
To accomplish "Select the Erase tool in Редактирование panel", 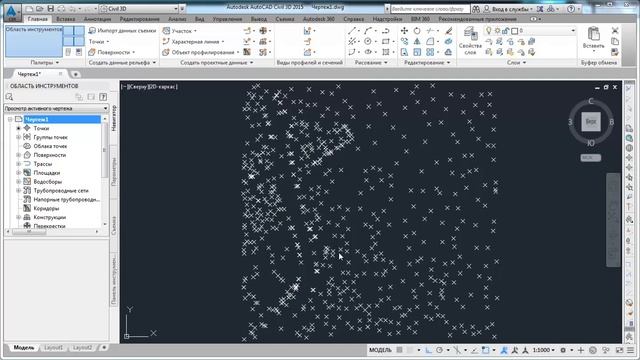I will tap(448, 31).
